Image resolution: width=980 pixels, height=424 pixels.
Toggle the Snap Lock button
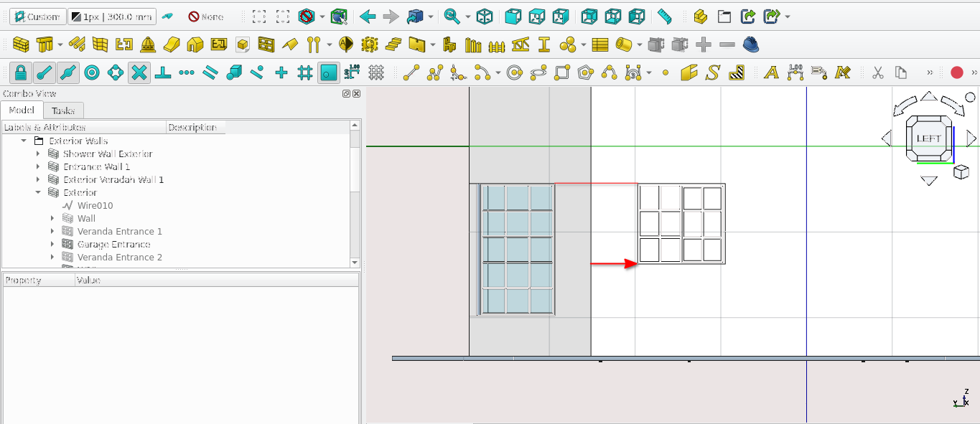coord(20,72)
